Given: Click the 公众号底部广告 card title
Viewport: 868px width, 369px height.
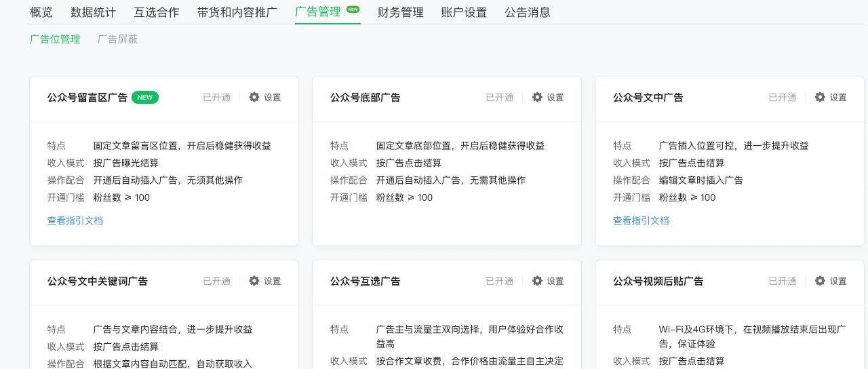Looking at the screenshot, I should pos(366,98).
